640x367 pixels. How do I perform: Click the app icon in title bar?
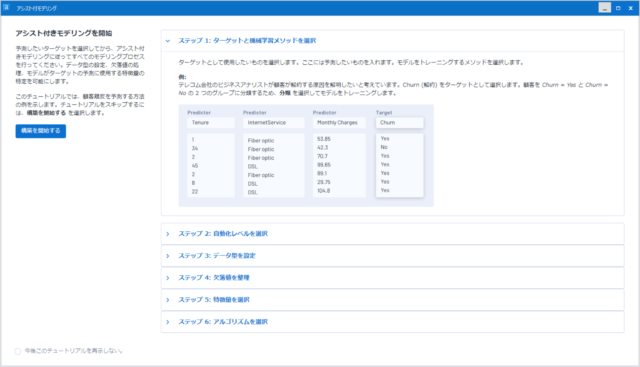[x=6, y=7]
